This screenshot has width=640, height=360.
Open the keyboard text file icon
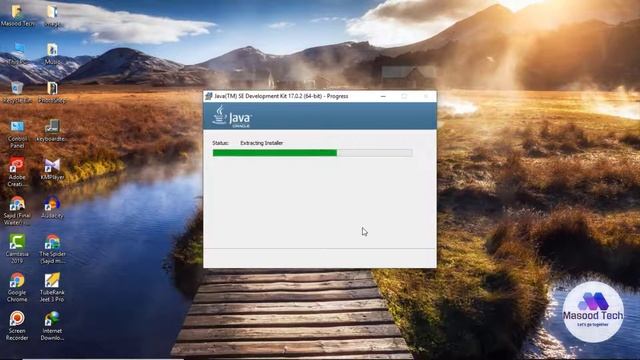coord(52,131)
